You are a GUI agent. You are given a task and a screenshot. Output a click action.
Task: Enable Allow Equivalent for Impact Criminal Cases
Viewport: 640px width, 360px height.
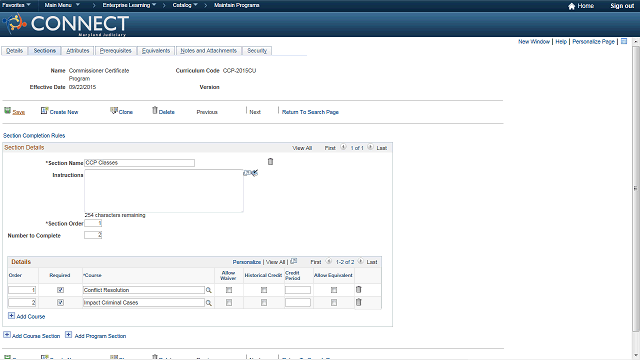click(x=334, y=302)
